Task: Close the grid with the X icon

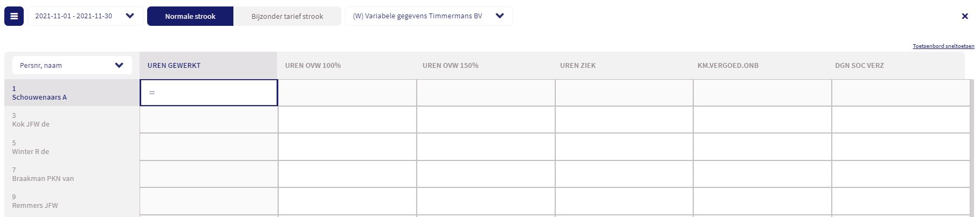Action: click(964, 16)
